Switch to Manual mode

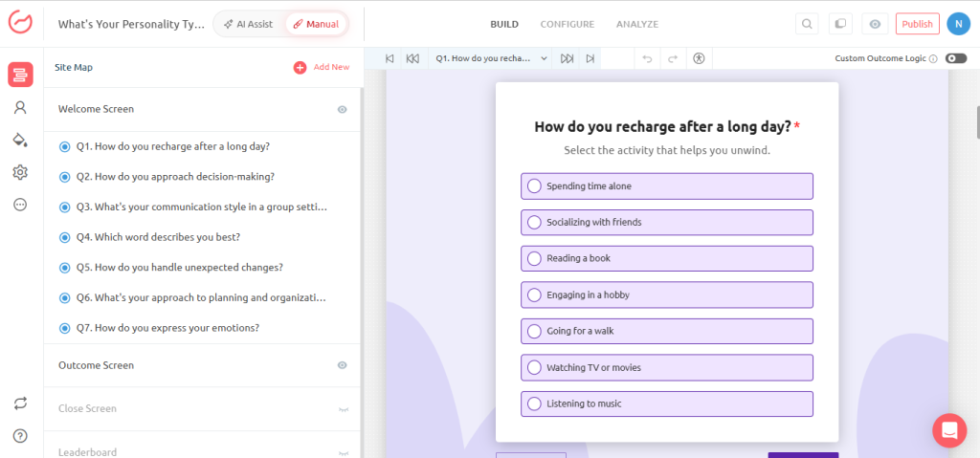(x=316, y=24)
